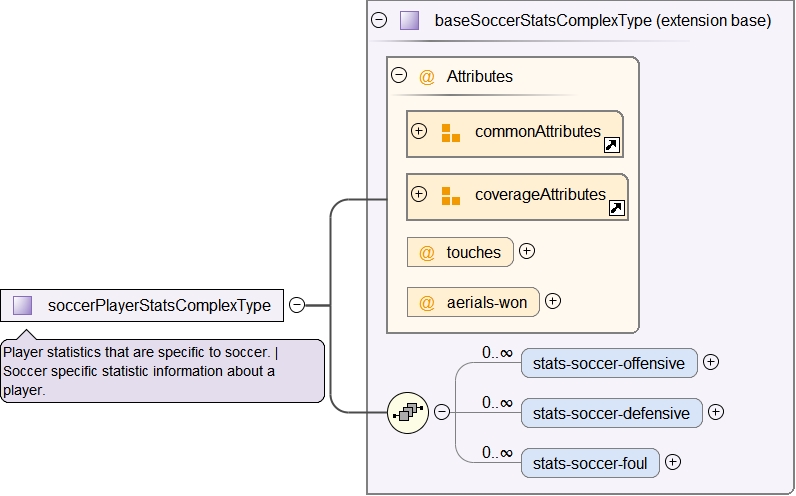Collapse the soccerPlayerStatsComplexType node
Viewport: 796px width, 496px height.
click(x=297, y=305)
